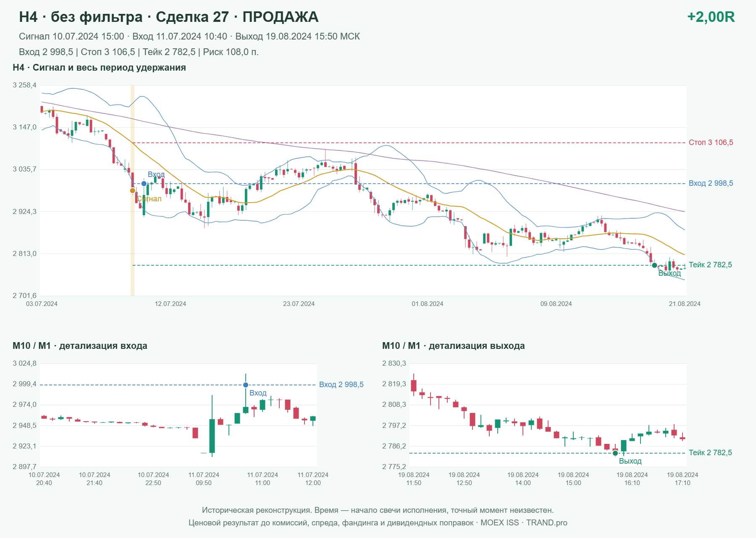
Task: Click the '12.07.2024' date axis label
Action: pos(171,304)
